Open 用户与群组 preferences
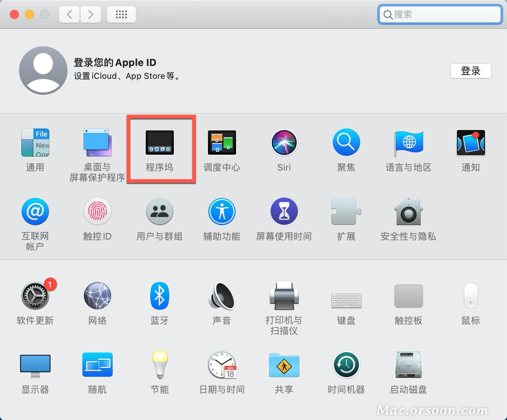507x420 pixels. (x=159, y=211)
